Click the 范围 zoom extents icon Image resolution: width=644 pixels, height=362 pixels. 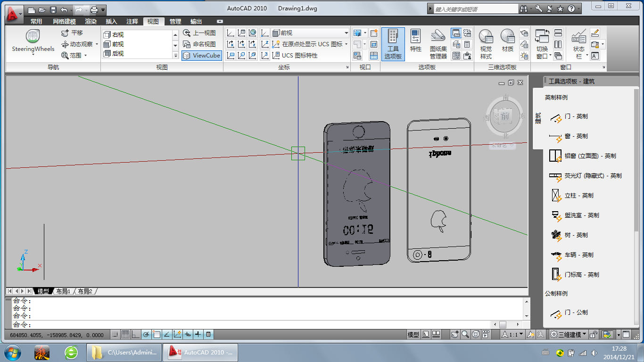65,56
